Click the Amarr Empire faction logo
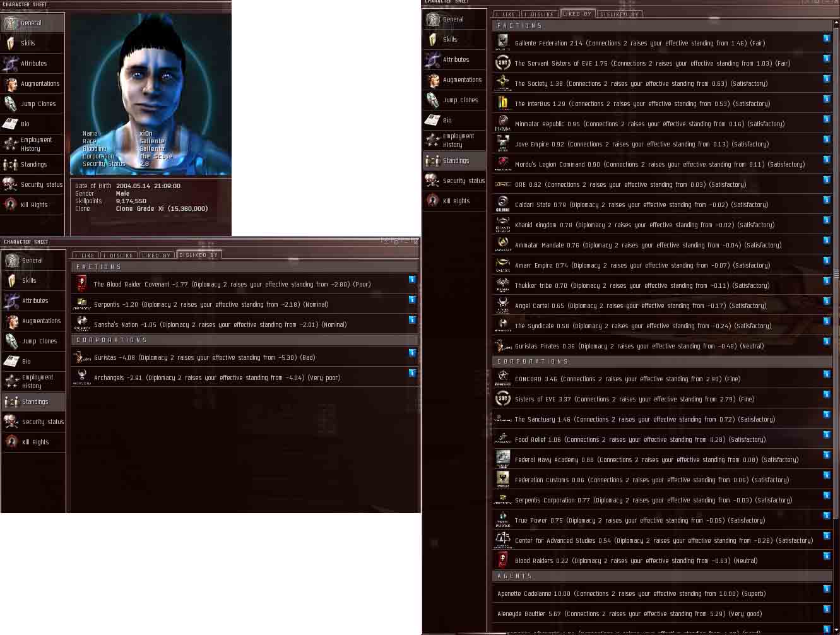Viewport: 840px width, 635px height. pyautogui.click(x=503, y=265)
